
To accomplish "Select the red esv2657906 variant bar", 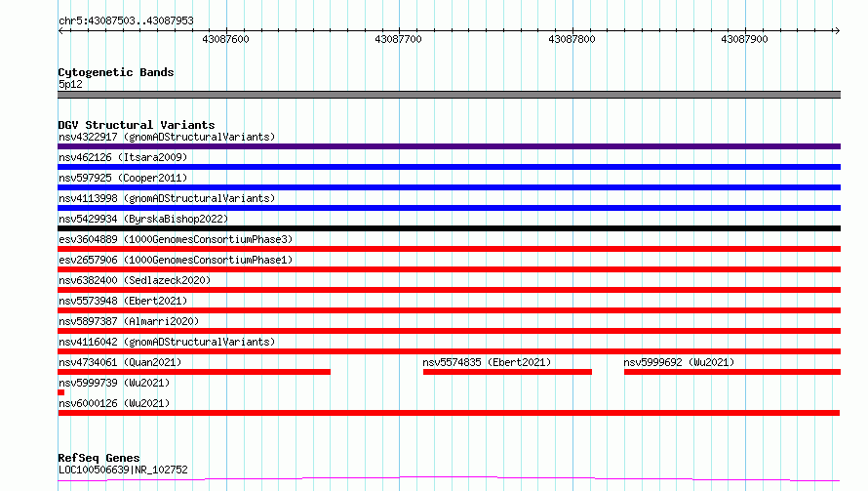I will coord(449,269).
